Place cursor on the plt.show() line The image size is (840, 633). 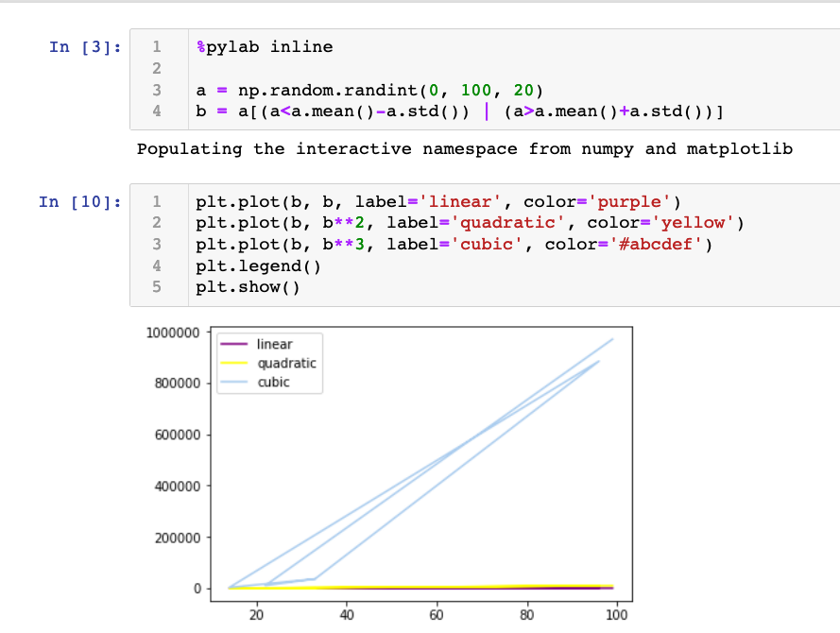[247, 288]
